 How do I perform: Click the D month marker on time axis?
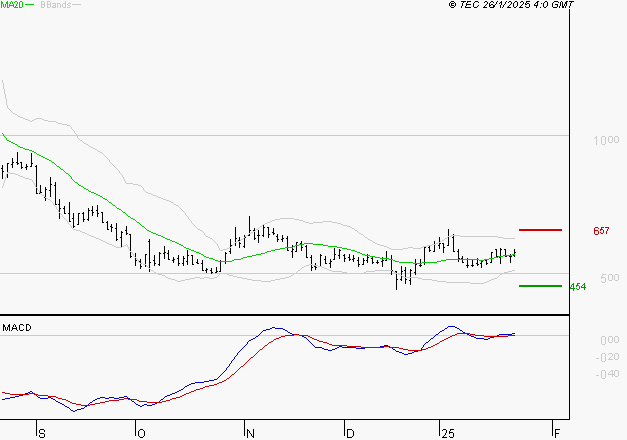click(x=350, y=434)
